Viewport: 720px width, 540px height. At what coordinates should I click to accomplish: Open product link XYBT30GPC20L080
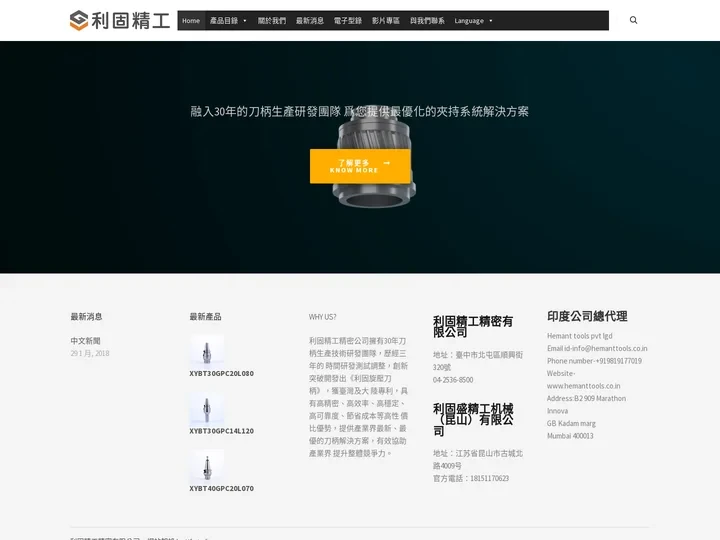(221, 373)
